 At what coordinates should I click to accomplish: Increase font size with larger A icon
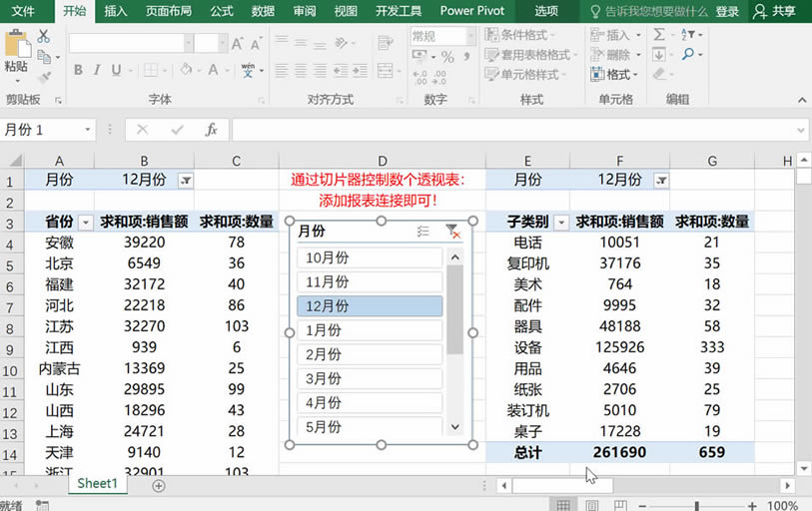(x=237, y=44)
